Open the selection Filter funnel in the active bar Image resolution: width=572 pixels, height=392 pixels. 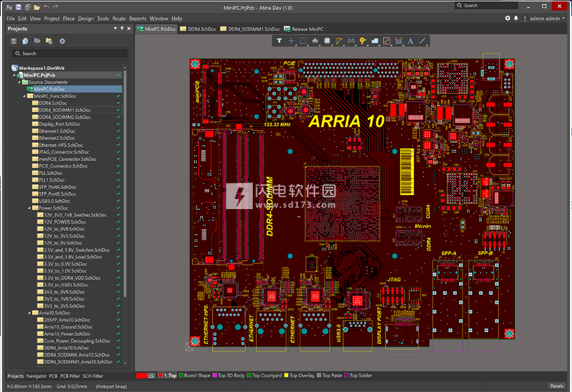coord(279,41)
